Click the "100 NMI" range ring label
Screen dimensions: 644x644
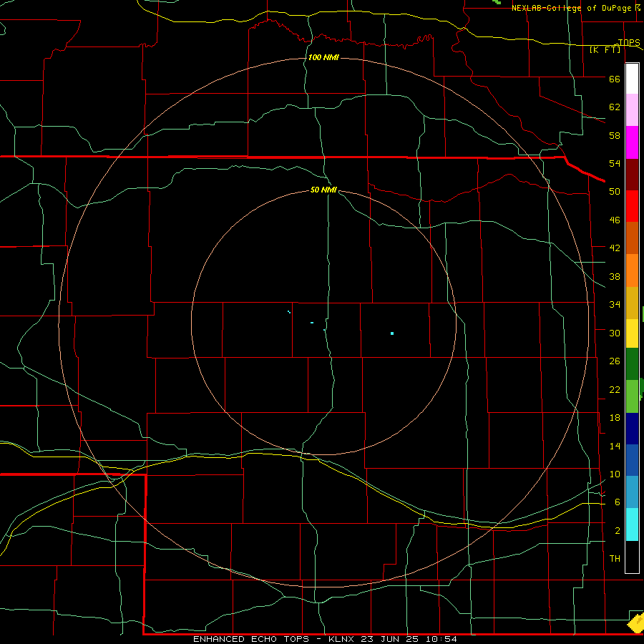point(323,57)
